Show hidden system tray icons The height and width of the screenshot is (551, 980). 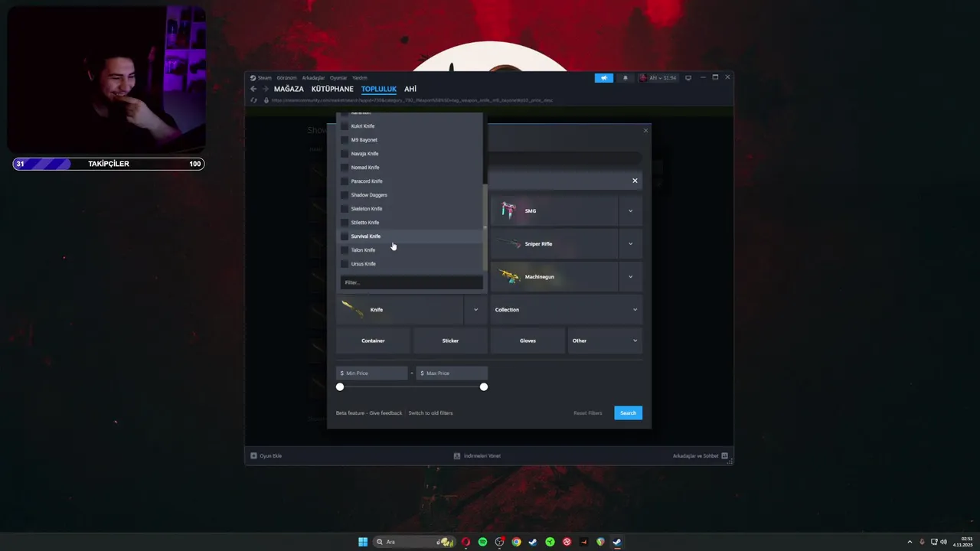pyautogui.click(x=910, y=542)
